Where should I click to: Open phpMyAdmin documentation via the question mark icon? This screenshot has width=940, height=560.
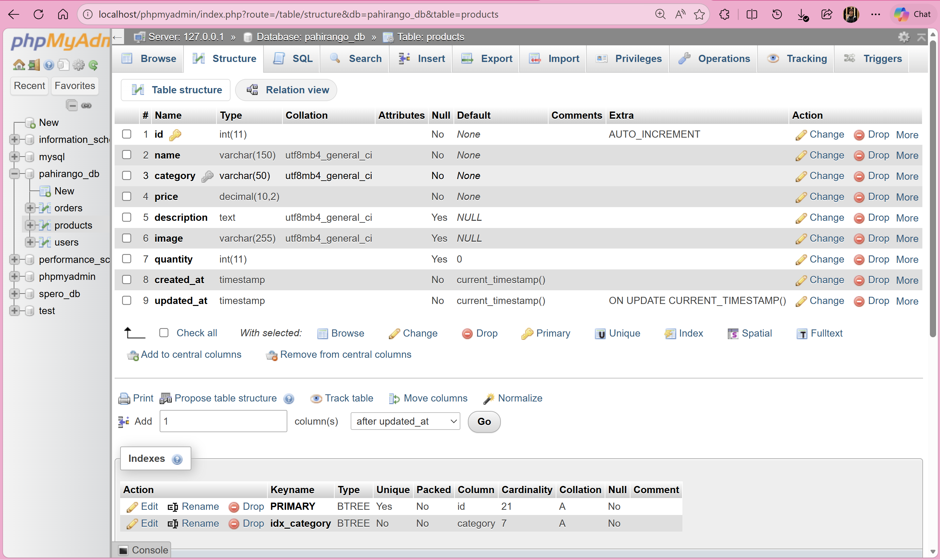[49, 65]
